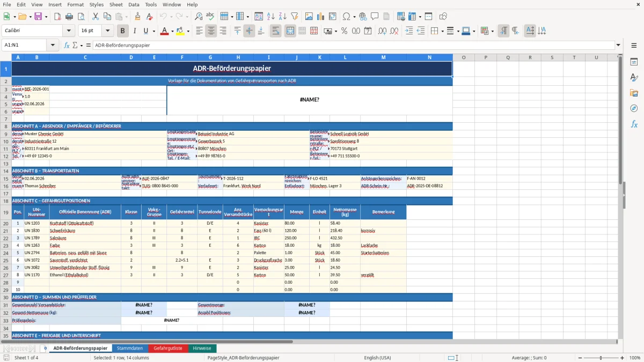Screen dimensions: 644x362
Task: Open the Data menu
Action: pyautogui.click(x=134, y=4)
